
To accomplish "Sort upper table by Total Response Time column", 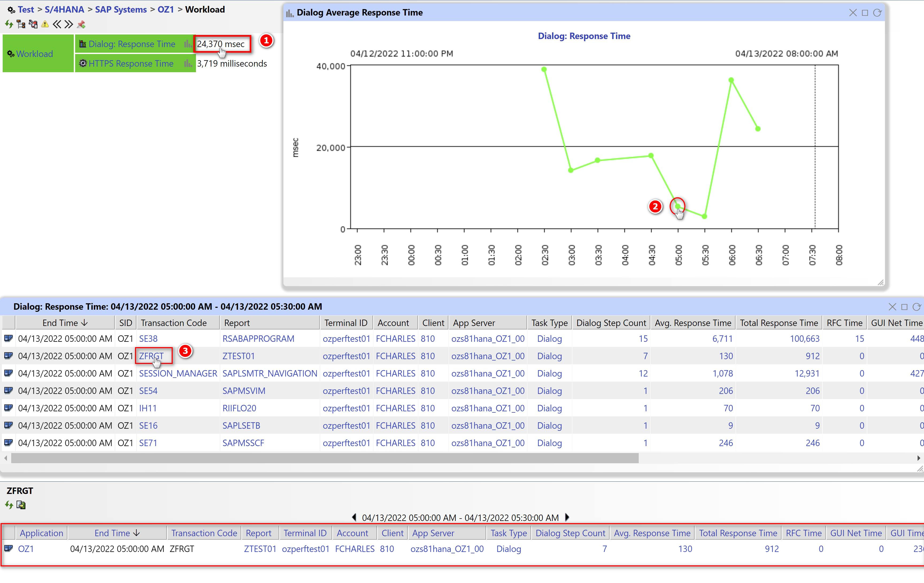I will tap(779, 323).
